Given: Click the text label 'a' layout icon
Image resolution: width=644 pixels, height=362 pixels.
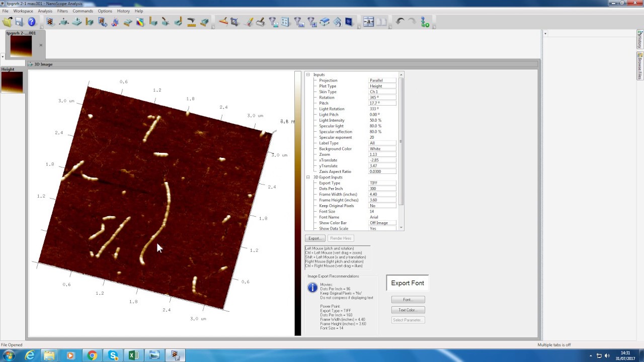Looking at the screenshot, I should 369,22.
